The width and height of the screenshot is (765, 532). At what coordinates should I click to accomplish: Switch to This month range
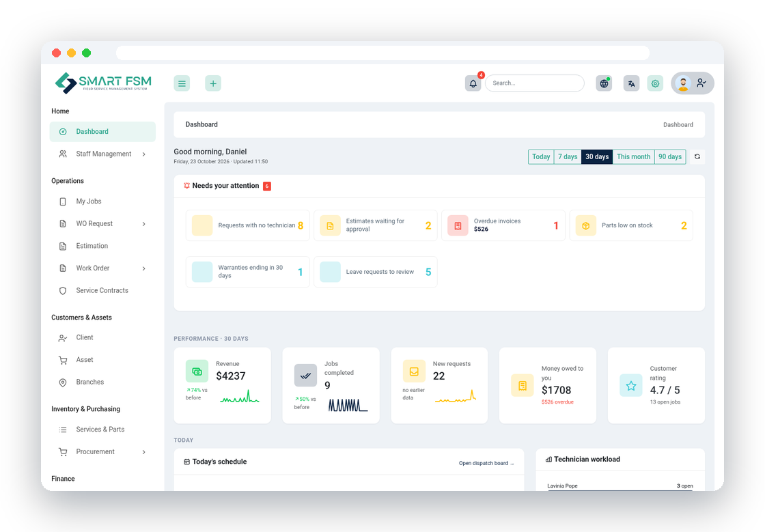pos(633,156)
